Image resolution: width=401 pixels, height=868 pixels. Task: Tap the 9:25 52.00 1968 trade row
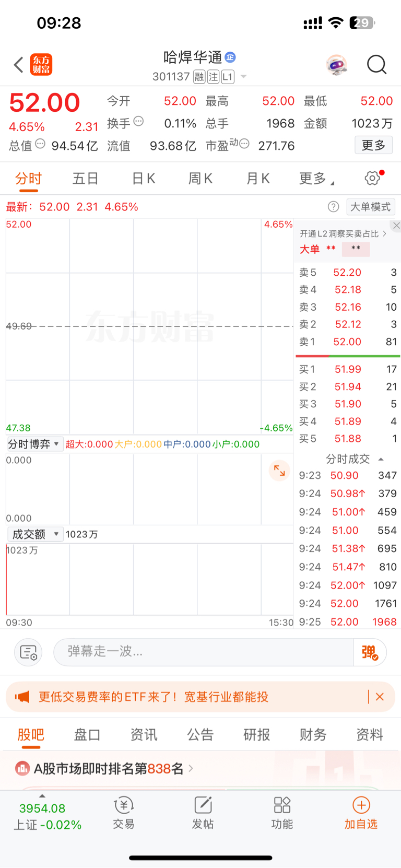pyautogui.click(x=348, y=621)
